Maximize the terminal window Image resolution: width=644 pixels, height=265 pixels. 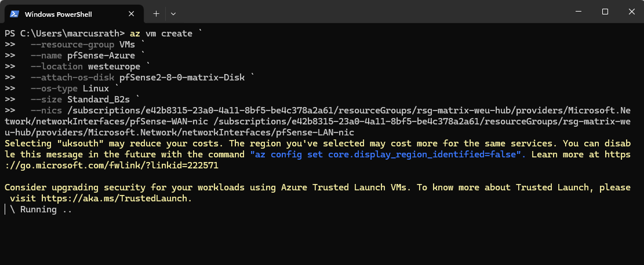pos(605,12)
